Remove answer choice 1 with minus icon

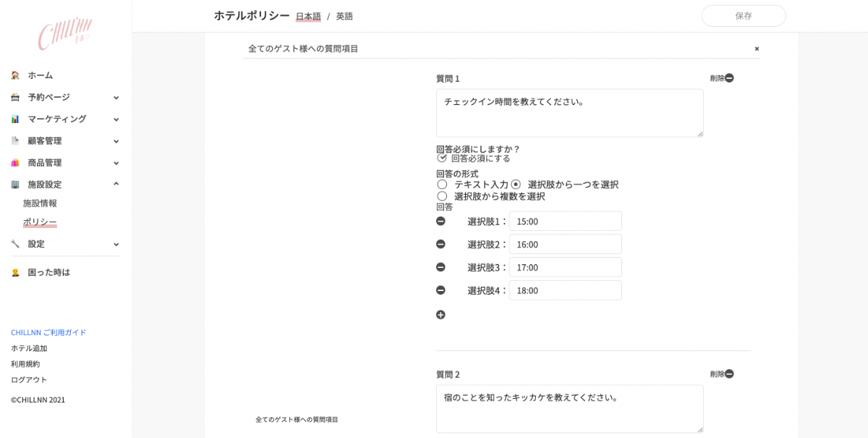[x=441, y=222]
